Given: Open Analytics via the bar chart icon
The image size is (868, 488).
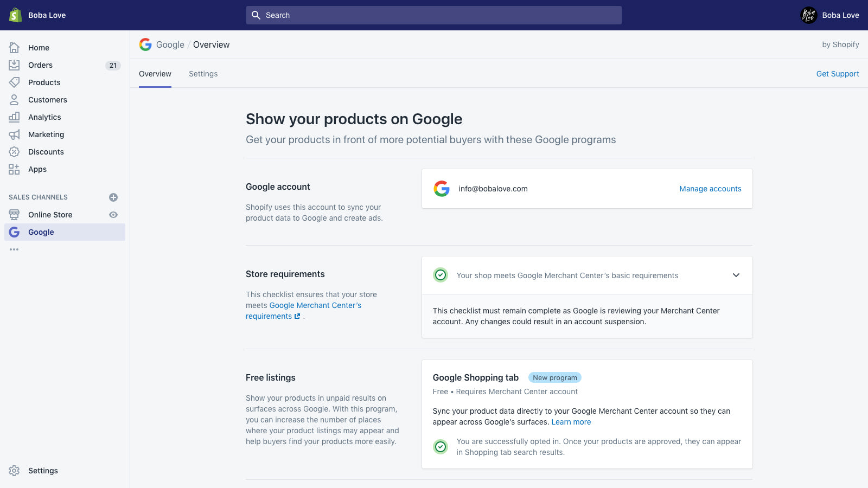Looking at the screenshot, I should 14,117.
